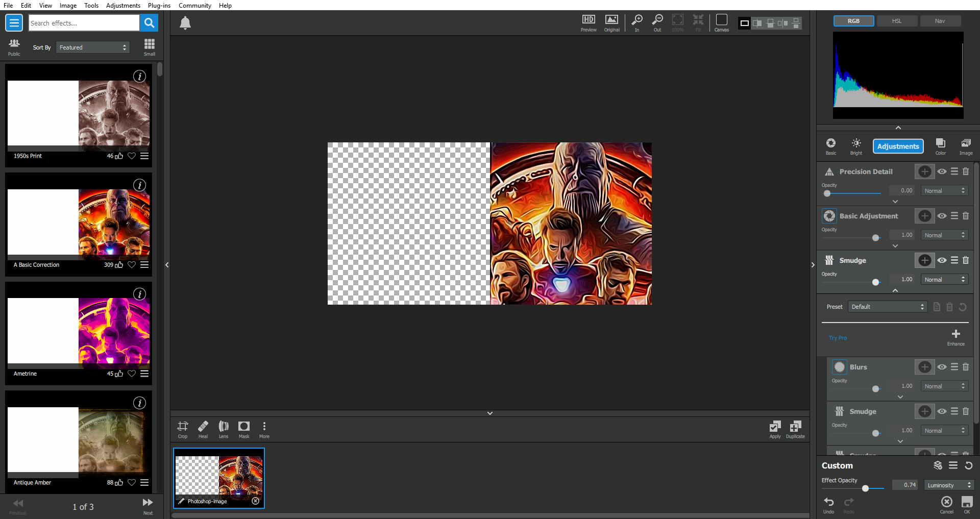Open Basic Adjustment blend mode dropdown
Screen dimensions: 980x519
click(945, 235)
